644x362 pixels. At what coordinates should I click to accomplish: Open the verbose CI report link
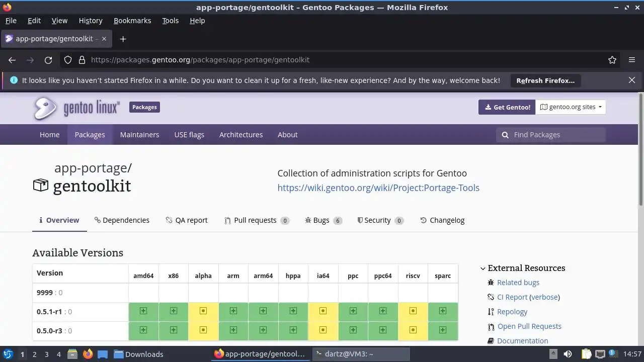(x=544, y=297)
